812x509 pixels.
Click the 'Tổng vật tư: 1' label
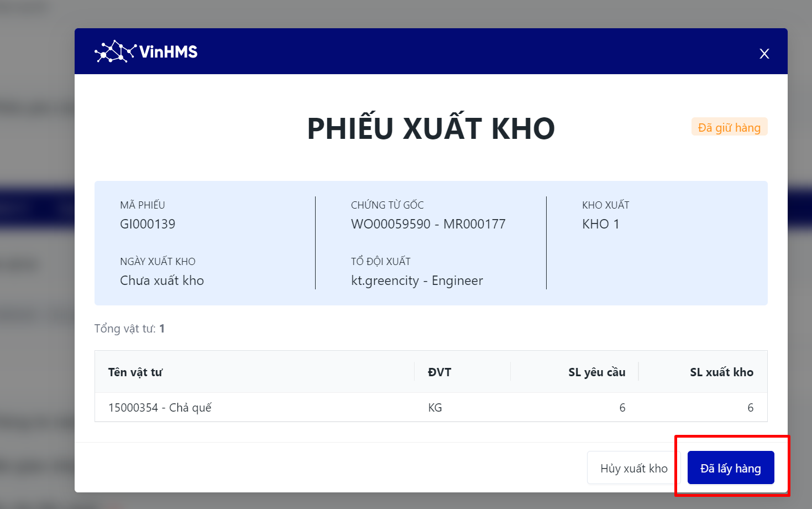129,329
